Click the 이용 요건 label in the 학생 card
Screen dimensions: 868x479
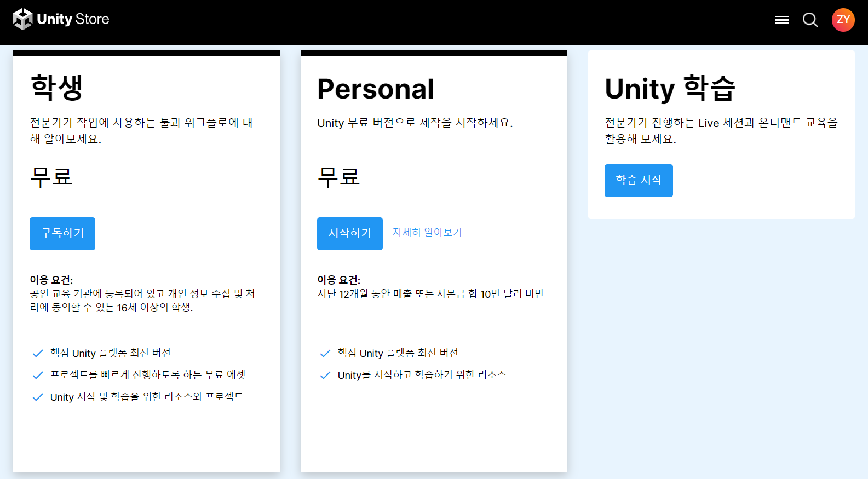[51, 280]
